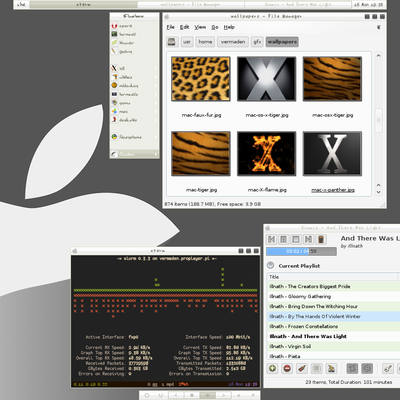Screen dimensions: 400x400
Task: Click the brown info button beside playback controls
Action: coord(321,239)
